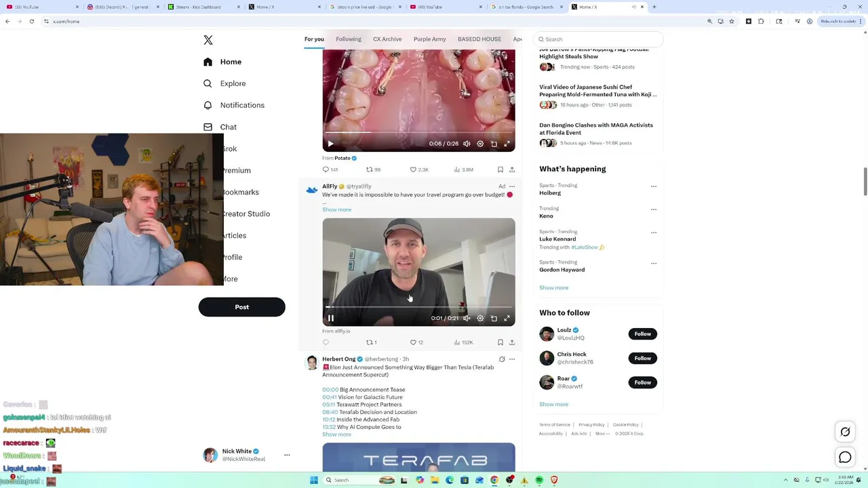The width and height of the screenshot is (868, 488).
Task: Open settings gear on AllFly video
Action: tap(480, 318)
